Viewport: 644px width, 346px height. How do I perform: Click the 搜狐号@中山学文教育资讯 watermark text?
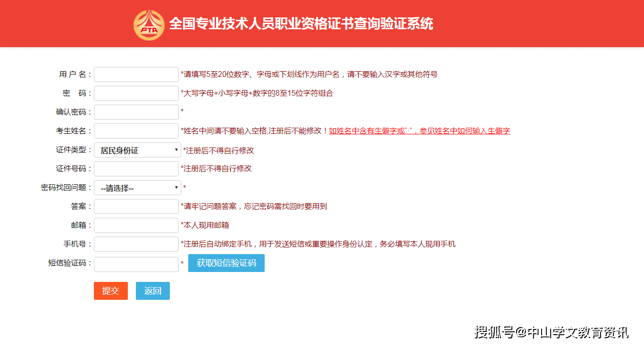click(552, 332)
